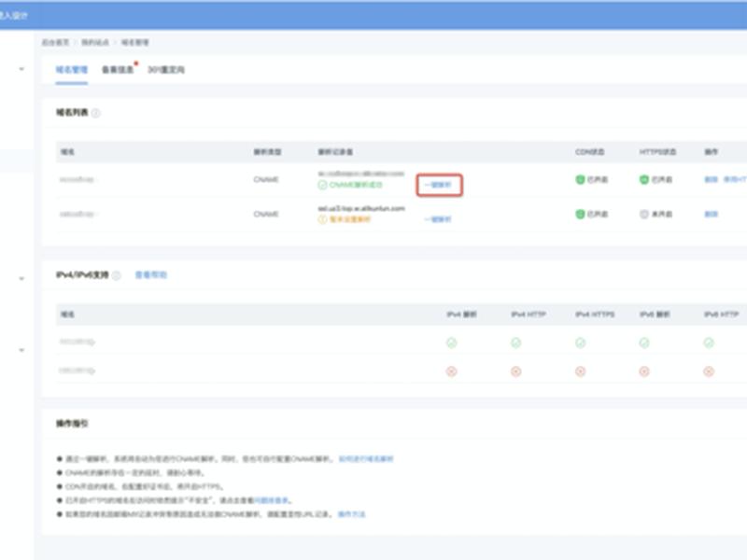Click the red cross under IPv4 HTTP
The height and width of the screenshot is (560, 747).
tap(516, 371)
